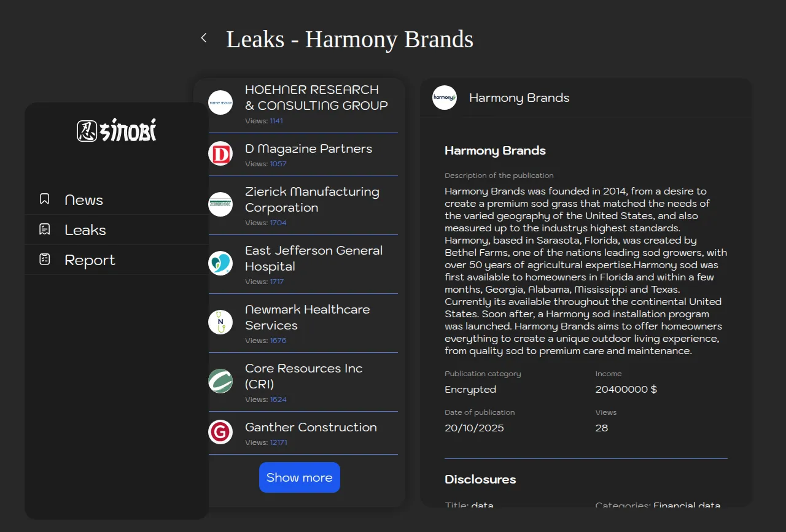Click the Leaks document icon in sidebar
The image size is (786, 532).
tap(44, 229)
